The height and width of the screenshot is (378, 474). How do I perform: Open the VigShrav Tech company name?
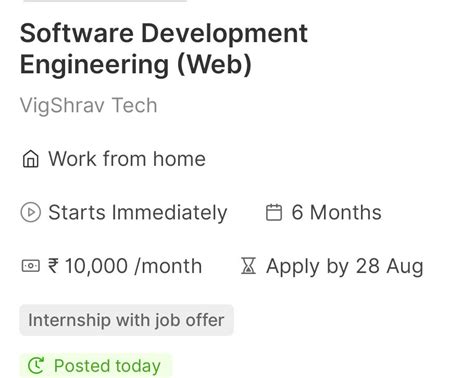coord(88,105)
